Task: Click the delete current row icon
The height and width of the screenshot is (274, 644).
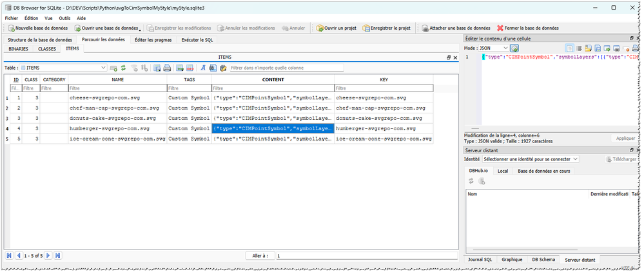Action: (x=190, y=68)
